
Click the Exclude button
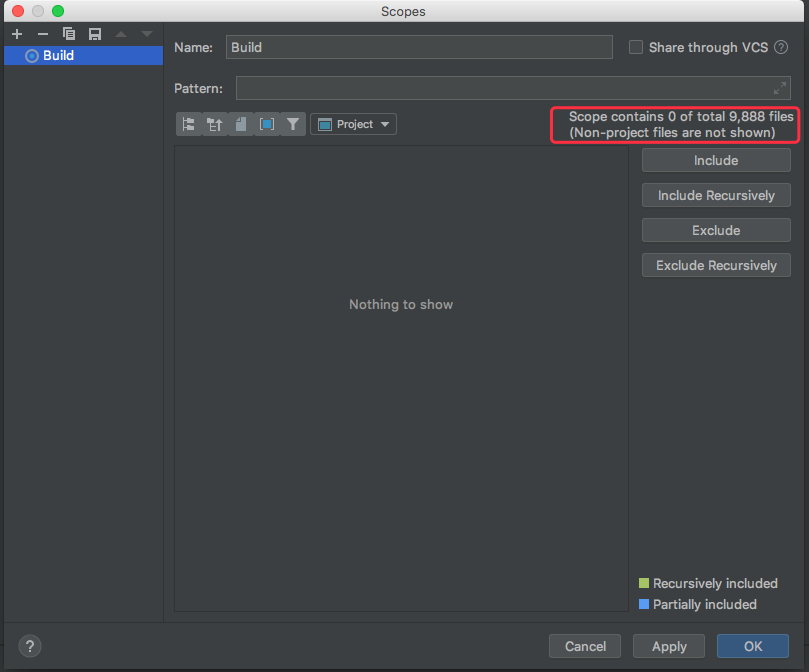point(716,230)
